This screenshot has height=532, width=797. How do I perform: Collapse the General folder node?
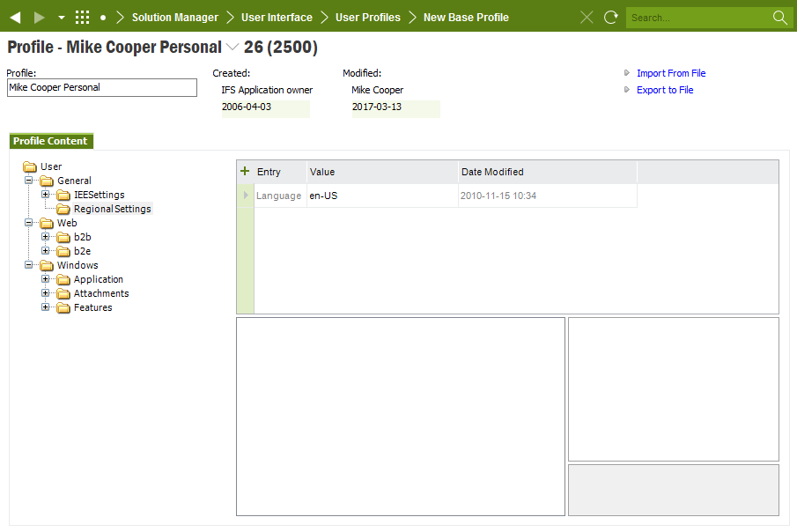pyautogui.click(x=29, y=181)
